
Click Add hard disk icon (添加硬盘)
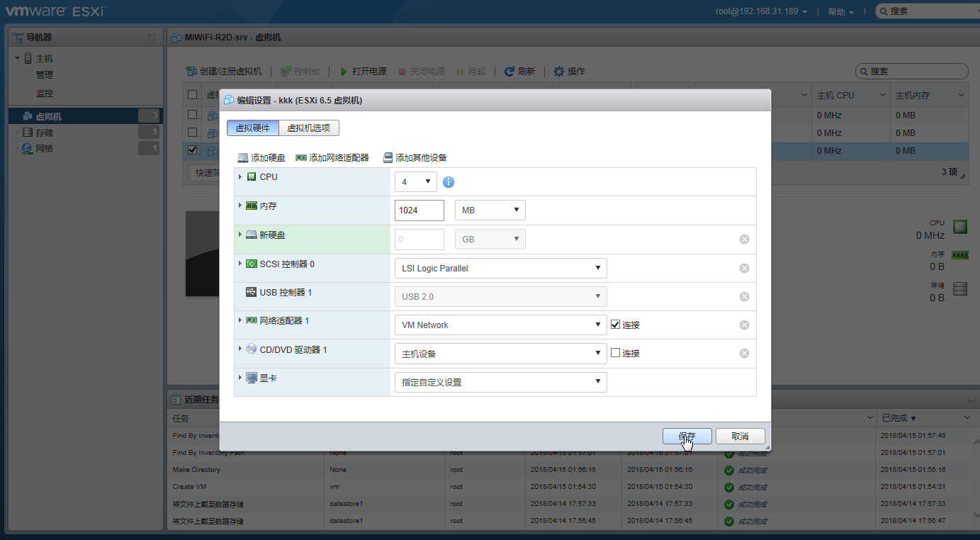(x=243, y=158)
